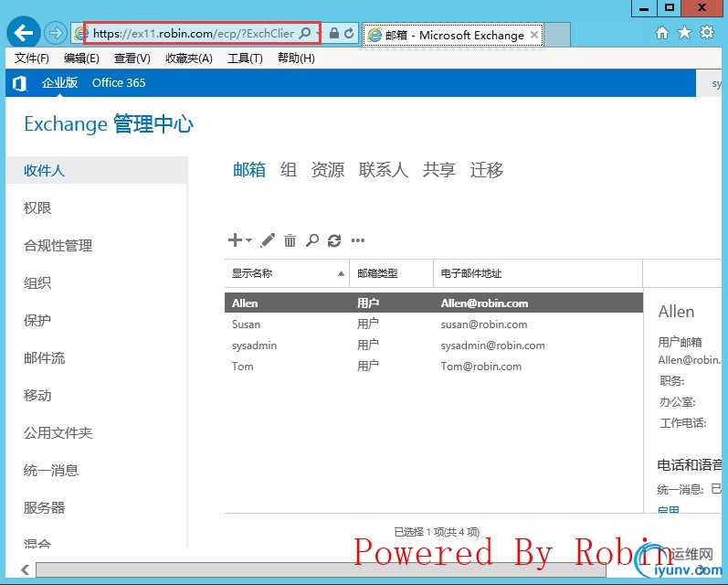Image resolution: width=728 pixels, height=585 pixels.
Task: Select the Office 365 link
Action: (119, 82)
